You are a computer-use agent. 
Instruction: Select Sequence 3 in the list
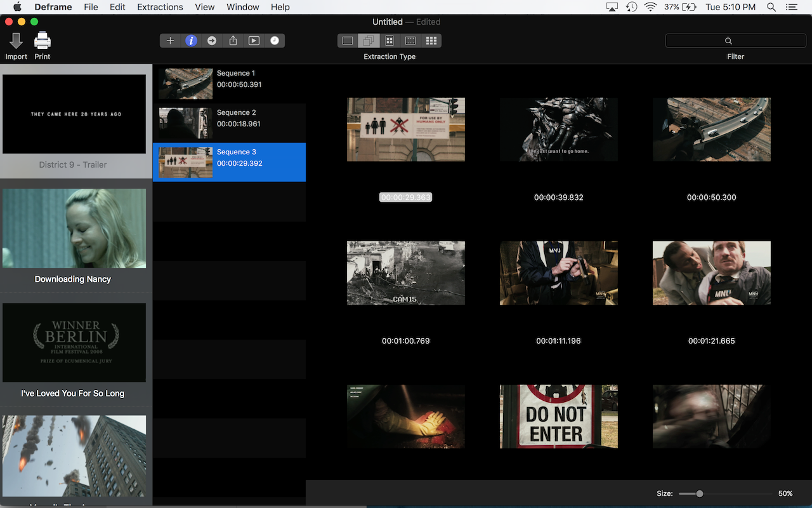pyautogui.click(x=229, y=163)
